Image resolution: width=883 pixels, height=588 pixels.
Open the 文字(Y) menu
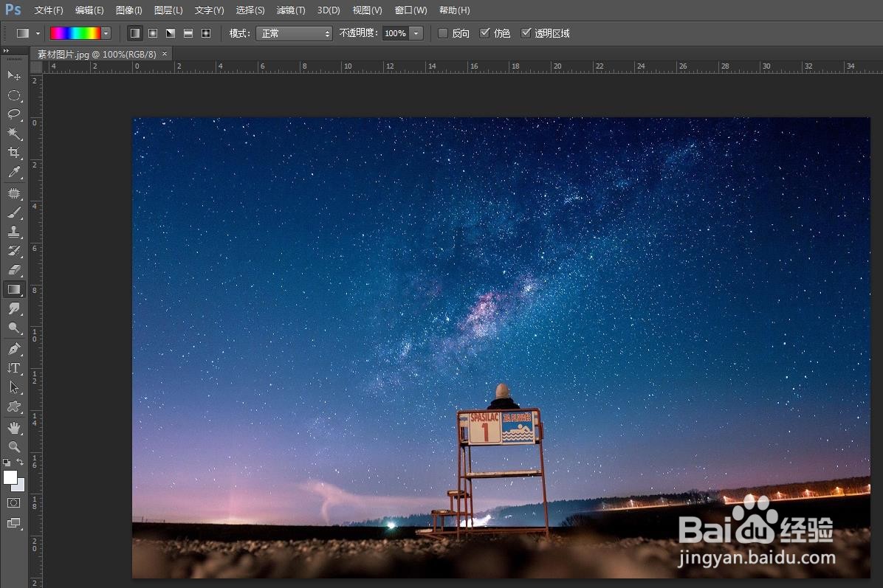210,10
